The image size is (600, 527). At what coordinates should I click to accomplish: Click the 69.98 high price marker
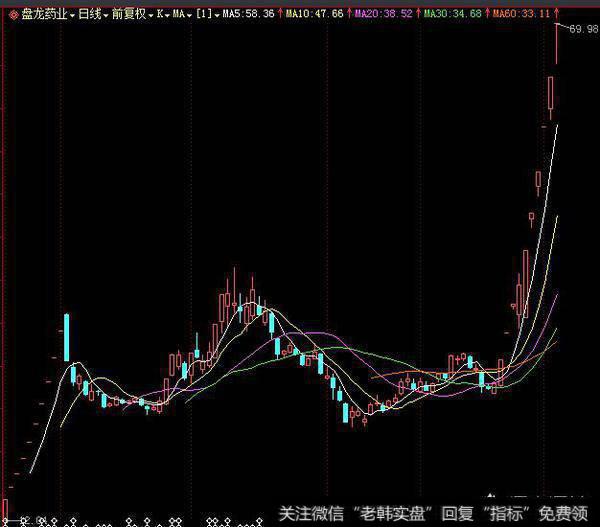coord(582,30)
